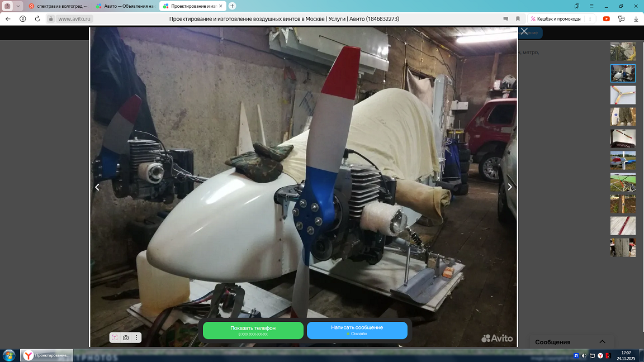The height and width of the screenshot is (362, 644).
Task: Click the text recognition icon on photo
Action: click(x=115, y=337)
